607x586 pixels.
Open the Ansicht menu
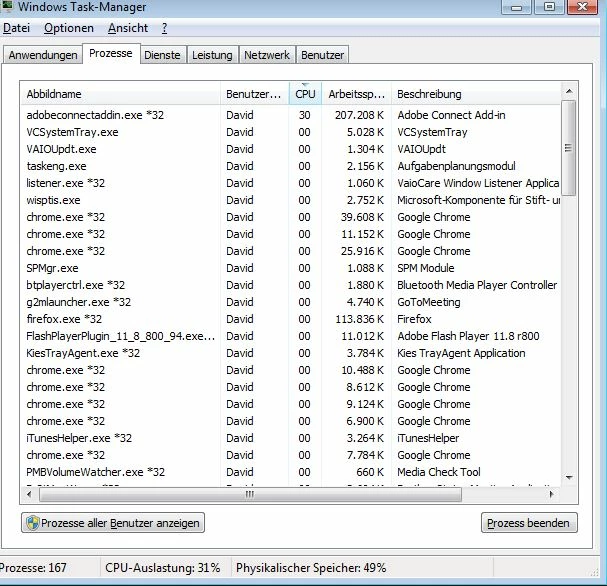(x=128, y=28)
